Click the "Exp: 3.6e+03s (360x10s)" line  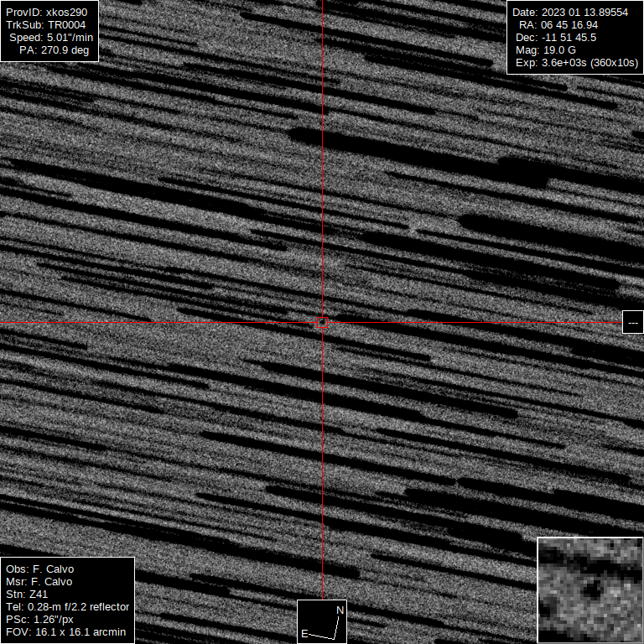pos(577,63)
